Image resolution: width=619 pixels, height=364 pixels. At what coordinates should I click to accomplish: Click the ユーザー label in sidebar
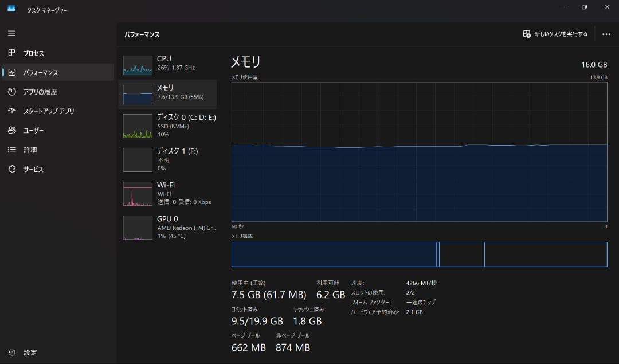(33, 131)
